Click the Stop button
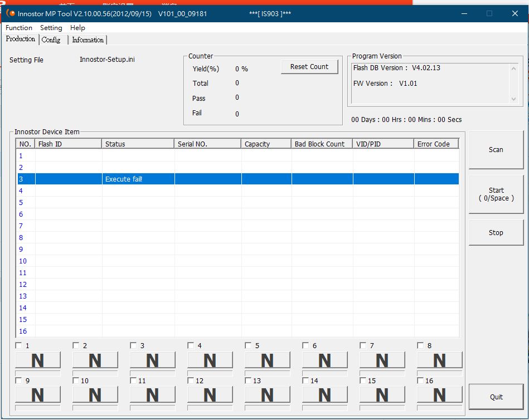 tap(496, 233)
